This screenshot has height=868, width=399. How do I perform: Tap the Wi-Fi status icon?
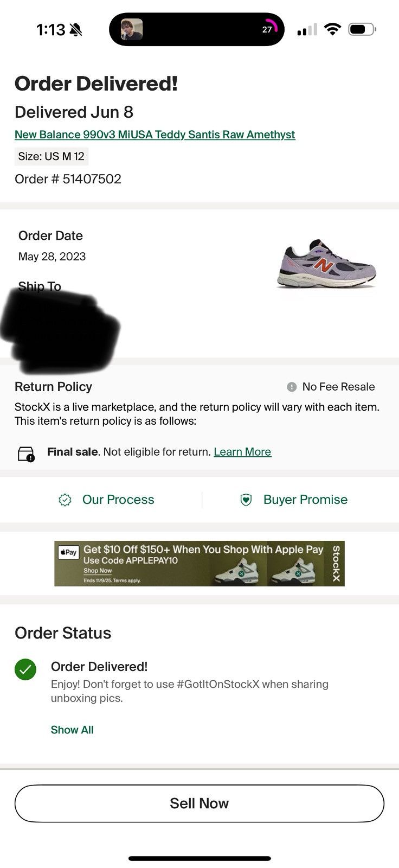(x=332, y=29)
